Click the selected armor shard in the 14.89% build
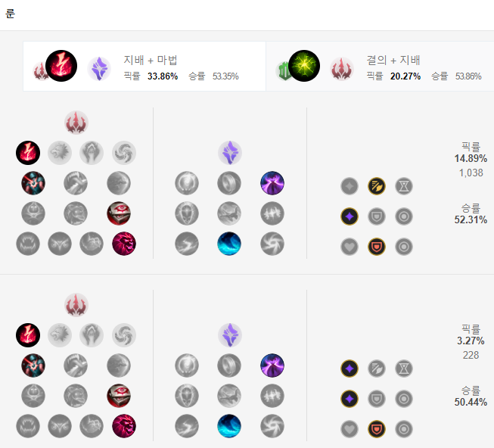This screenshot has height=448, width=494. [x=377, y=247]
